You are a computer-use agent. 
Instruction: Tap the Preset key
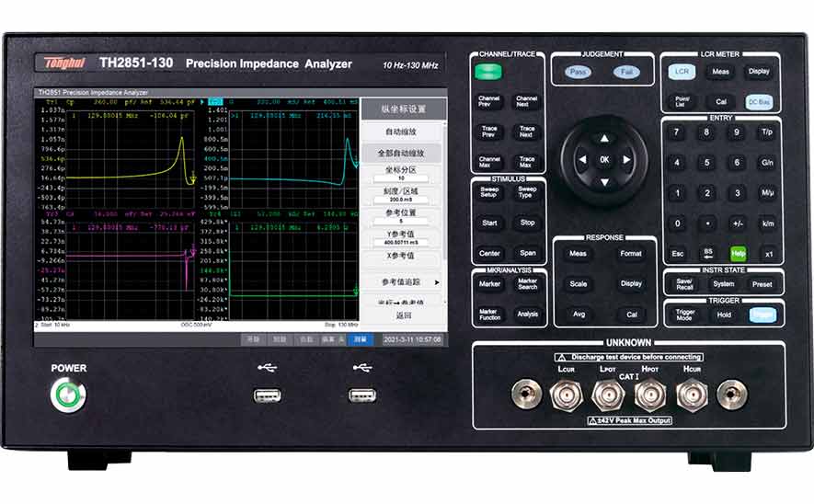point(762,284)
